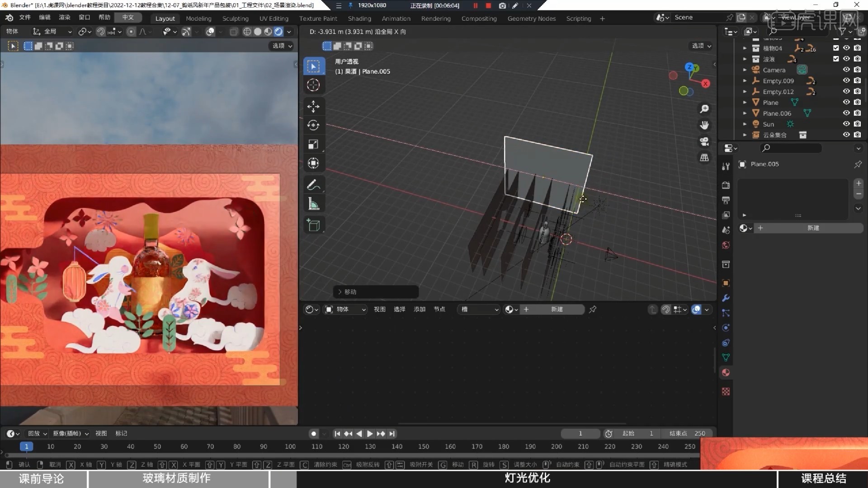Select the Select Box tool in viewport toolbar
The height and width of the screenshot is (488, 868).
coord(313,66)
